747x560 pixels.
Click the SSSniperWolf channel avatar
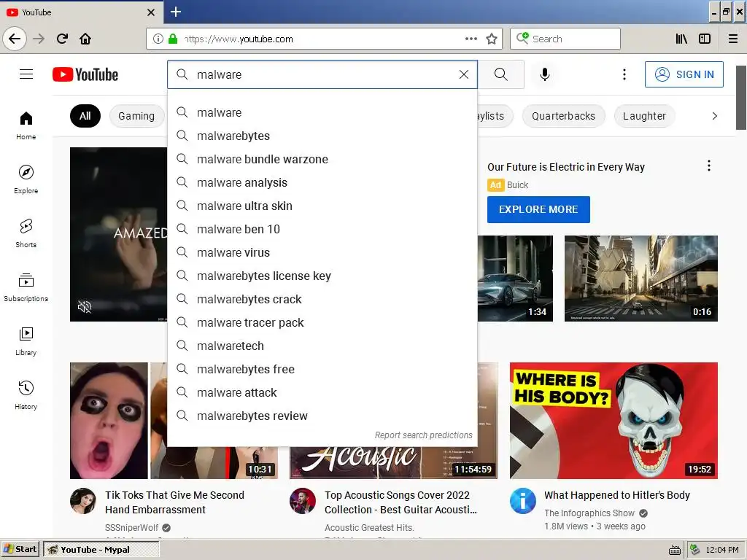point(83,501)
